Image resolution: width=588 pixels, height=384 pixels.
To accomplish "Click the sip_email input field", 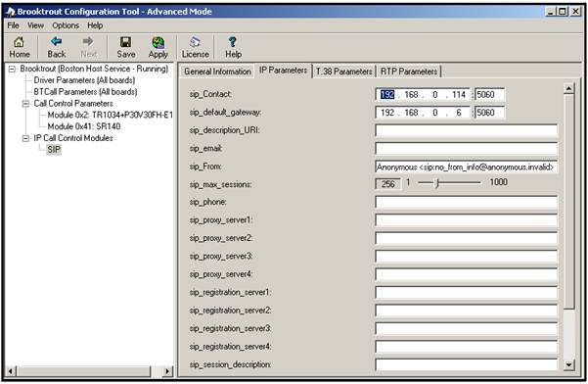I will pyautogui.click(x=467, y=149).
